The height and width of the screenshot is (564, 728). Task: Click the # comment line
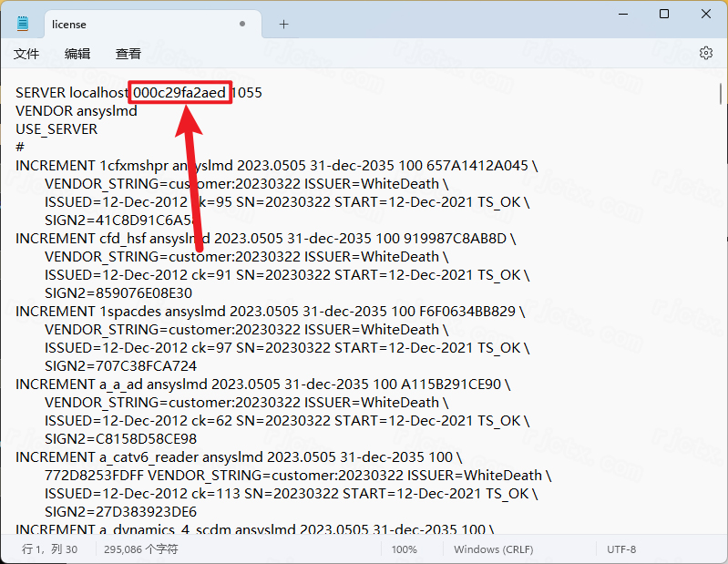[x=19, y=148]
